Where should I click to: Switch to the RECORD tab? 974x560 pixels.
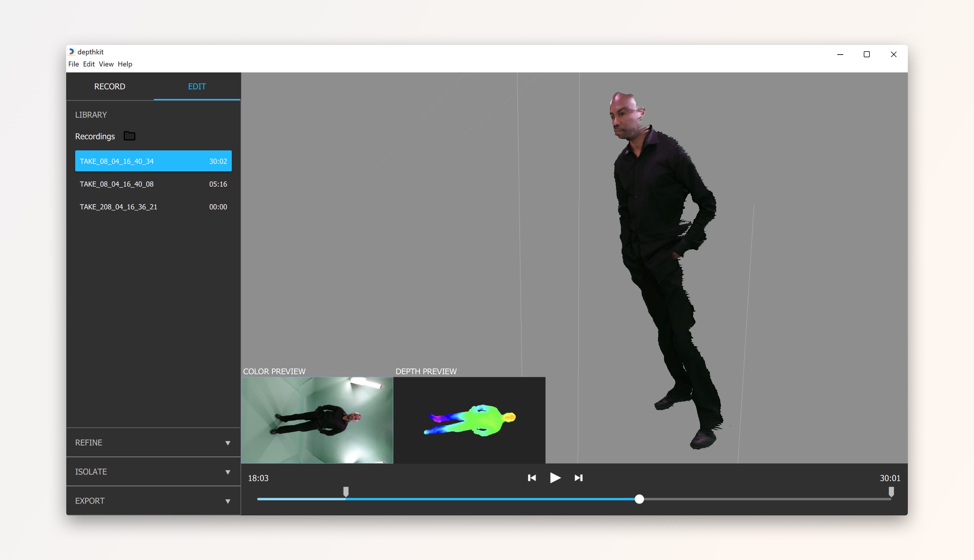coord(110,87)
